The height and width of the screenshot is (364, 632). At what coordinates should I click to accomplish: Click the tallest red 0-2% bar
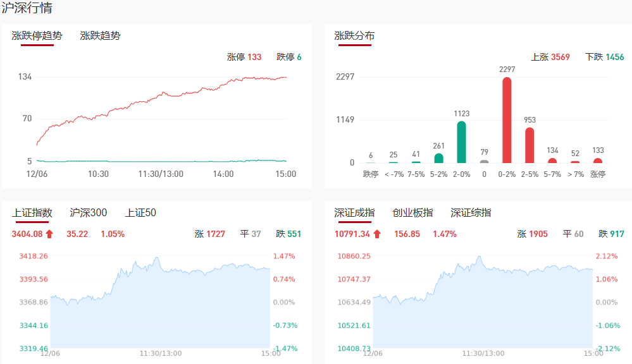[x=507, y=120]
